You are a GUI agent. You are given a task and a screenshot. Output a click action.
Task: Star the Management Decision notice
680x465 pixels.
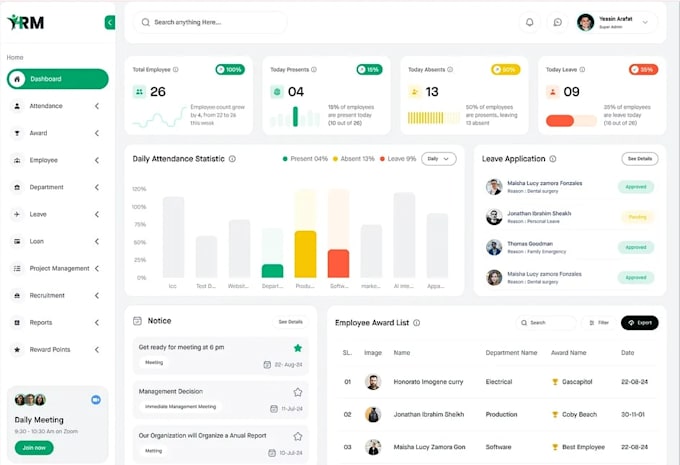coord(298,392)
